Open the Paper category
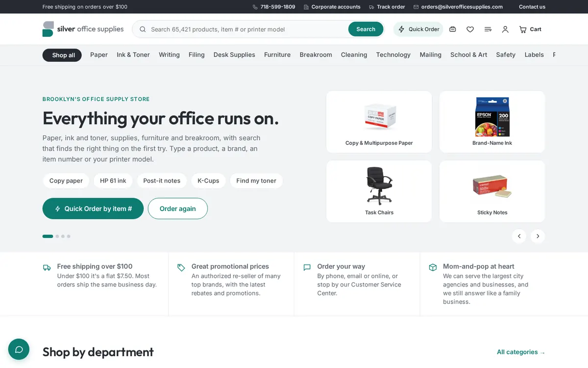 click(x=99, y=55)
